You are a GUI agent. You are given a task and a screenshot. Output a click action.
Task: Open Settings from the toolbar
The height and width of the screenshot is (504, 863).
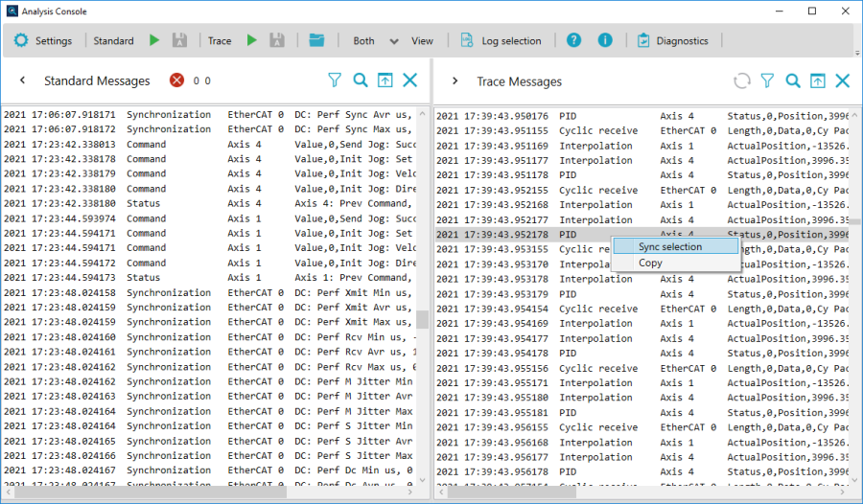pyautogui.click(x=43, y=41)
